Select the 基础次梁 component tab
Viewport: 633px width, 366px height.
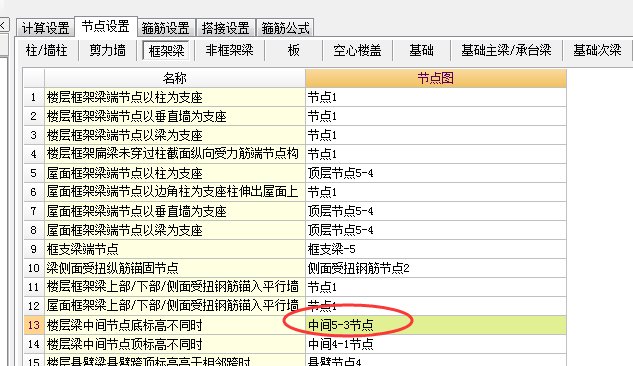click(597, 50)
